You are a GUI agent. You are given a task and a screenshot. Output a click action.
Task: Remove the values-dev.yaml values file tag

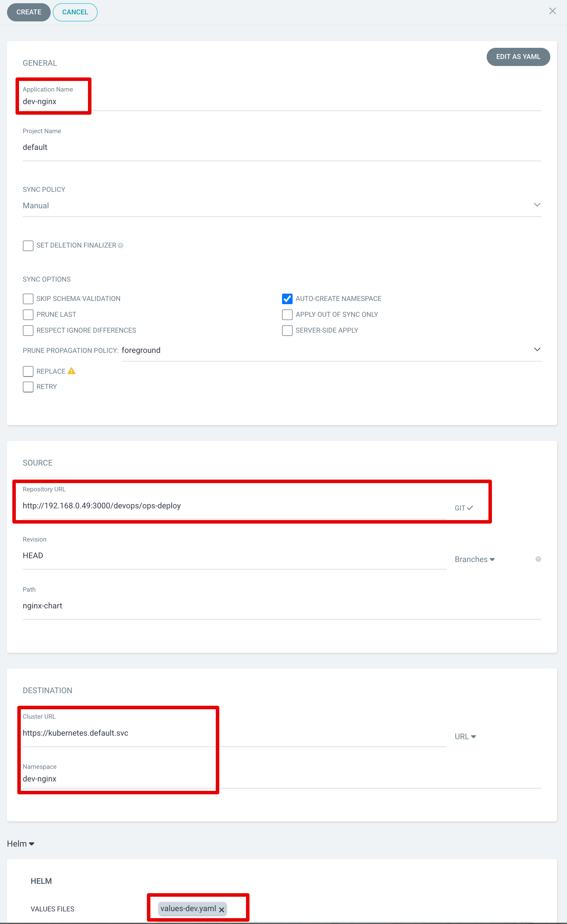pos(222,909)
